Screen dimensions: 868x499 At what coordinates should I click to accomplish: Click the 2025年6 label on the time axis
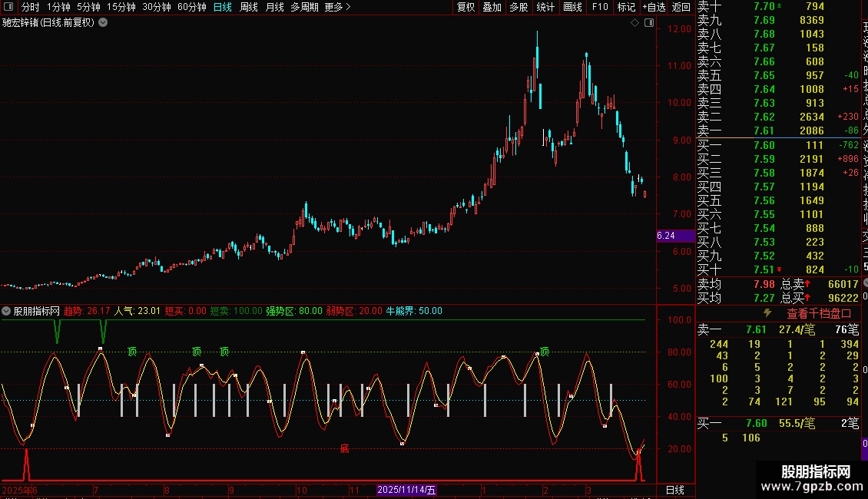19,490
